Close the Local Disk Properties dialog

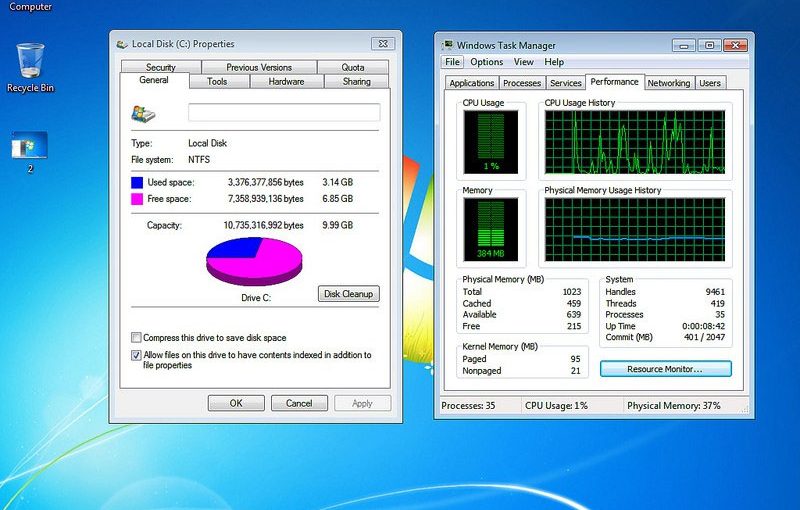coord(383,44)
